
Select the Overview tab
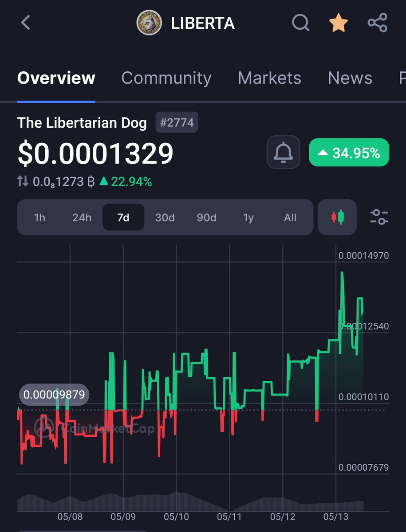pyautogui.click(x=56, y=78)
